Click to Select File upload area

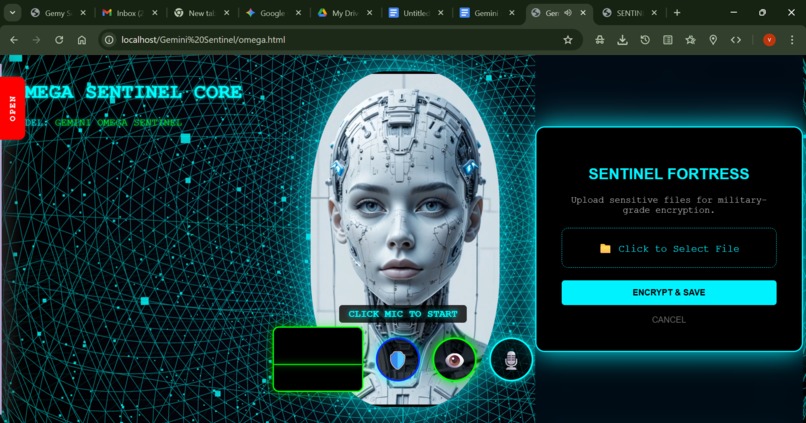669,248
